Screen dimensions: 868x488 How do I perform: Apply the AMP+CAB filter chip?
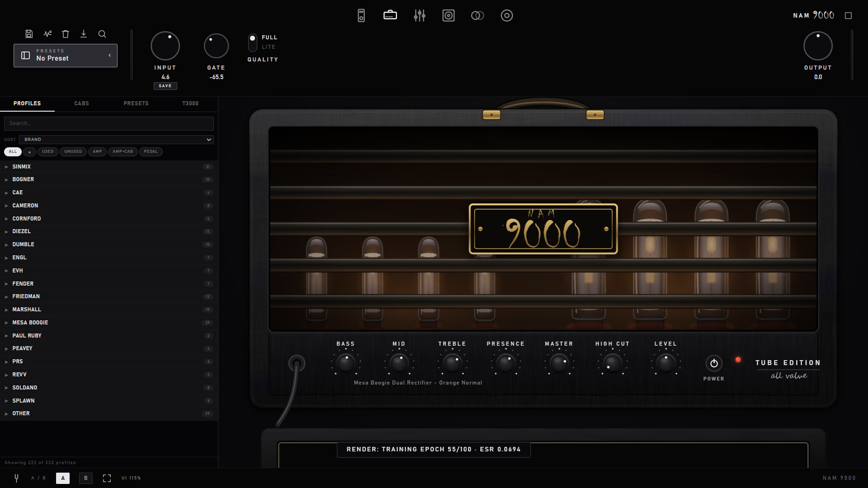[x=123, y=152]
